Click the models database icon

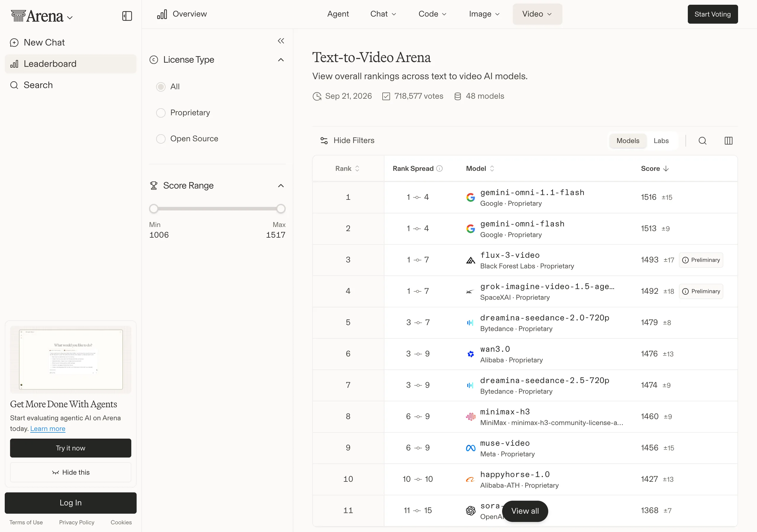tap(458, 96)
